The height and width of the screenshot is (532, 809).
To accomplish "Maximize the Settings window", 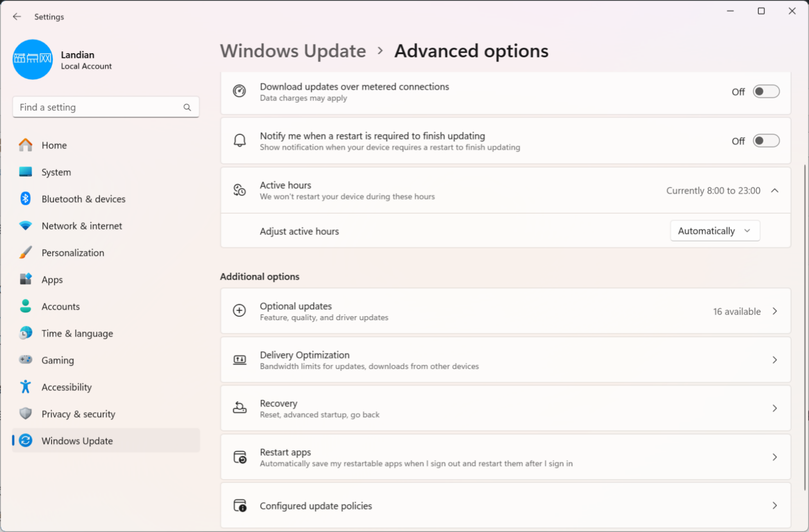I will [761, 11].
